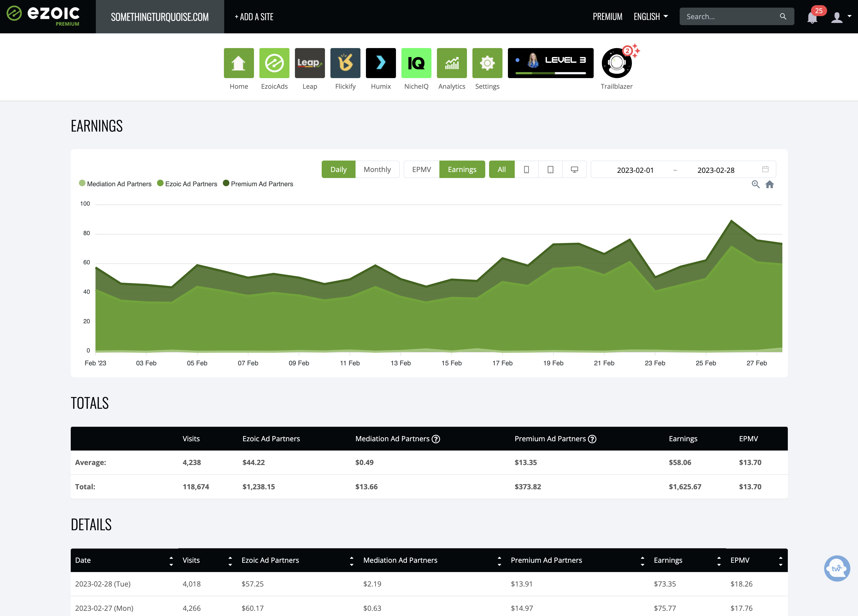Open the English language dropdown
The image size is (858, 616).
point(651,17)
